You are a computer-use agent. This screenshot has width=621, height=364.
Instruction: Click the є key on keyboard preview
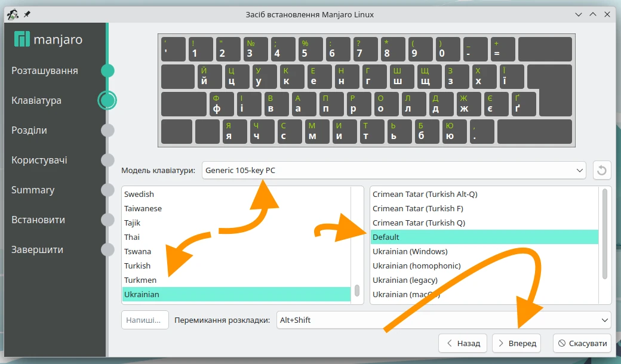(496, 104)
